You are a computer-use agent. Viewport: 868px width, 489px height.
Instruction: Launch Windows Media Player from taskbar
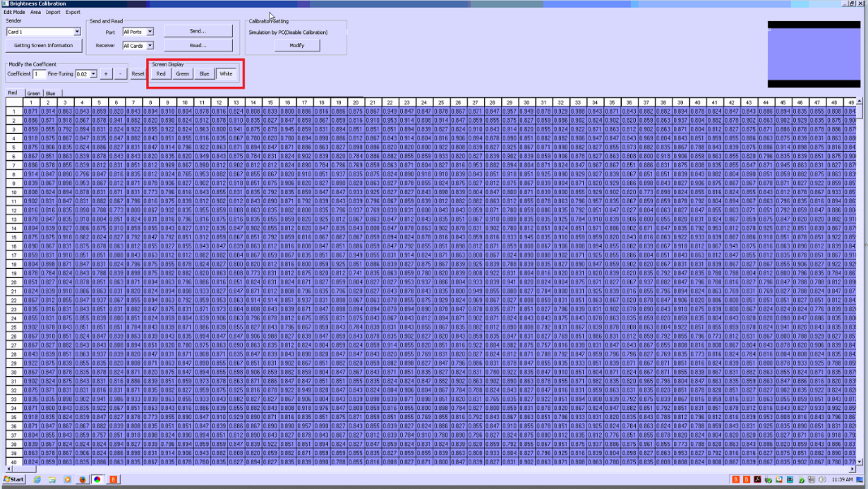tap(68, 479)
